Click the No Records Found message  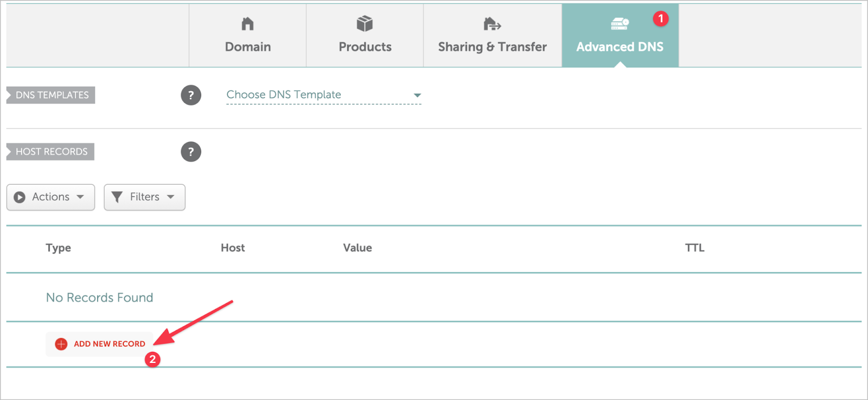coord(100,298)
